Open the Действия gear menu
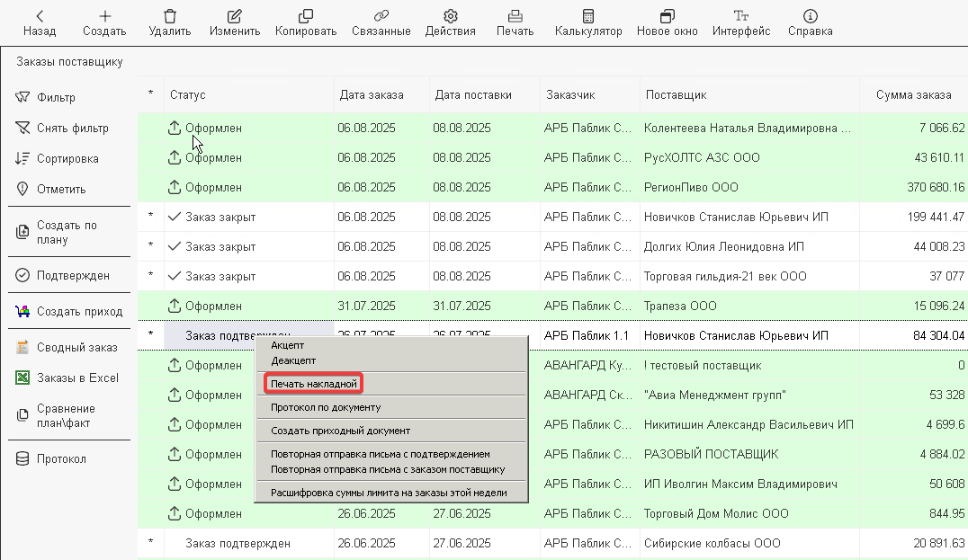The height and width of the screenshot is (560, 968). click(450, 16)
